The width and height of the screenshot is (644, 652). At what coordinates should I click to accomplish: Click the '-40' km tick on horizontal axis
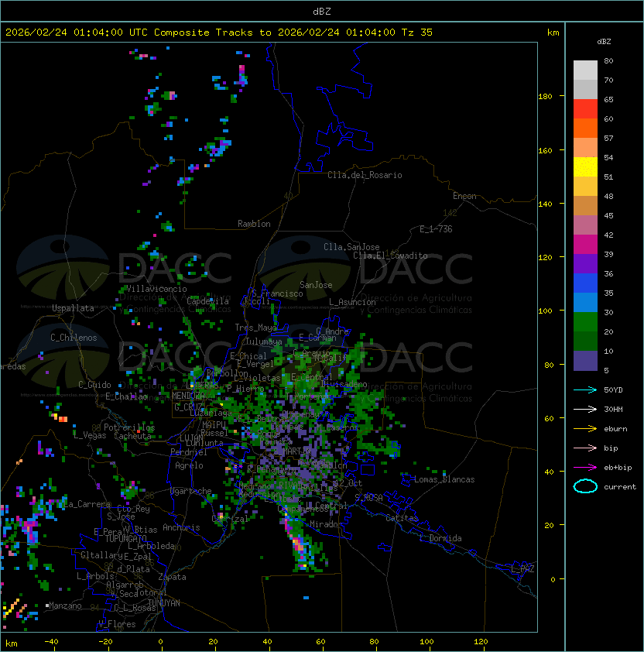point(51,642)
